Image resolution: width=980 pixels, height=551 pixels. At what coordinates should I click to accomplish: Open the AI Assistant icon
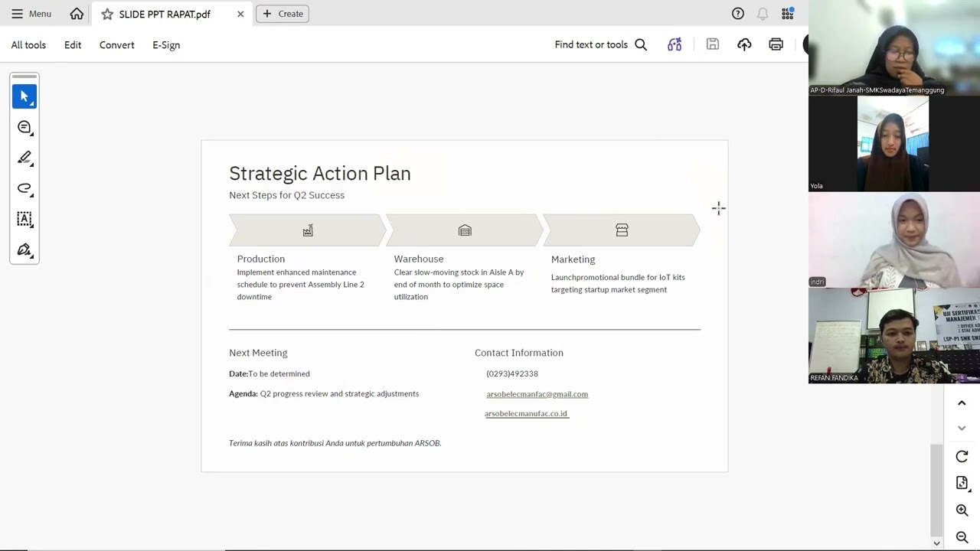tap(675, 45)
